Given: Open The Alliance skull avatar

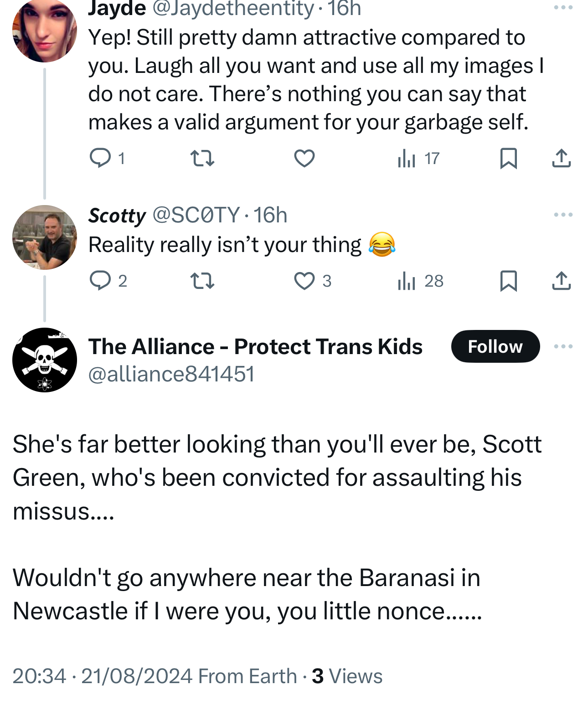Looking at the screenshot, I should [x=44, y=360].
